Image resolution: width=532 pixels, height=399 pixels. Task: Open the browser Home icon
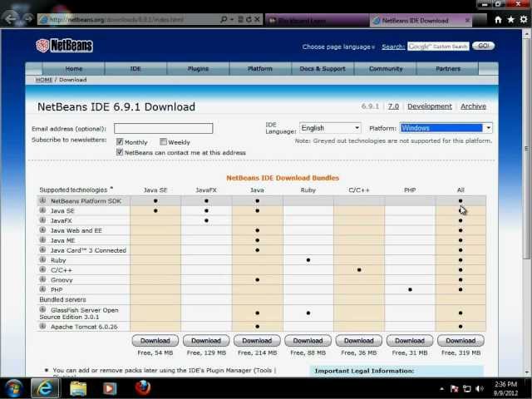point(498,20)
